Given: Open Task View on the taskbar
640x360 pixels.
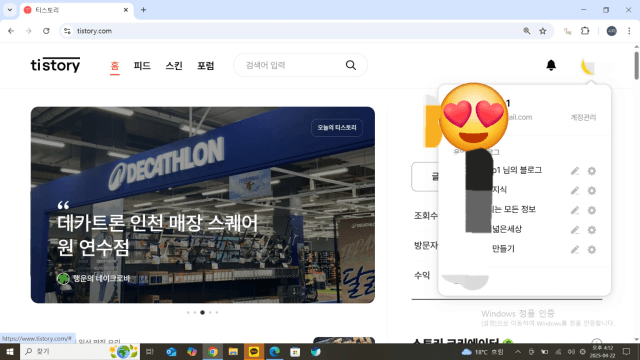Looking at the screenshot, I should pos(149,351).
